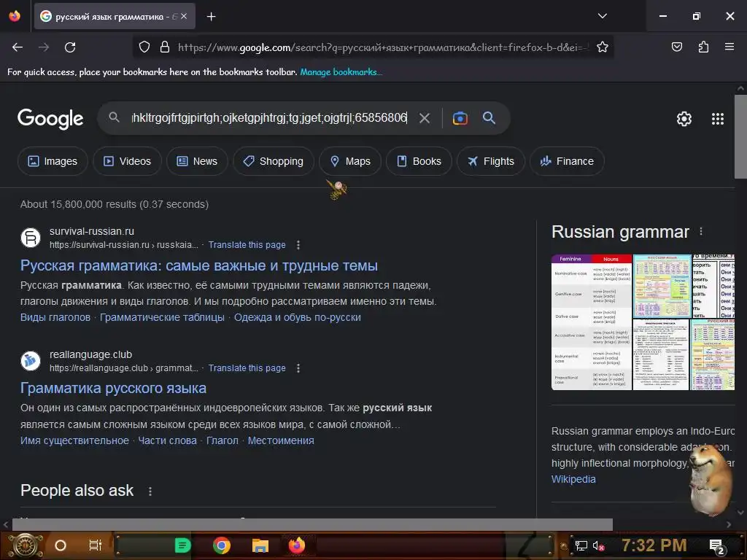
Task: Click muted volume tray icon
Action: pos(598,545)
